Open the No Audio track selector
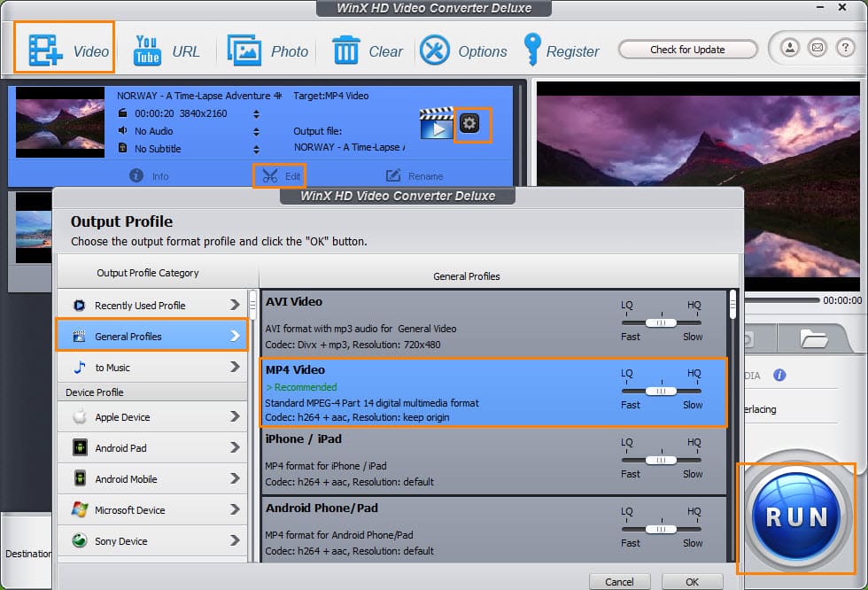 coord(256,132)
